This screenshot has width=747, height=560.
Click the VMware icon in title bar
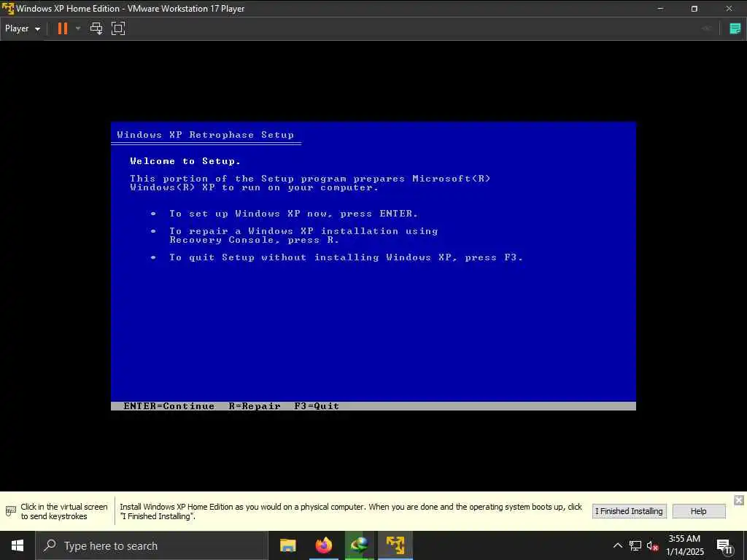point(7,8)
